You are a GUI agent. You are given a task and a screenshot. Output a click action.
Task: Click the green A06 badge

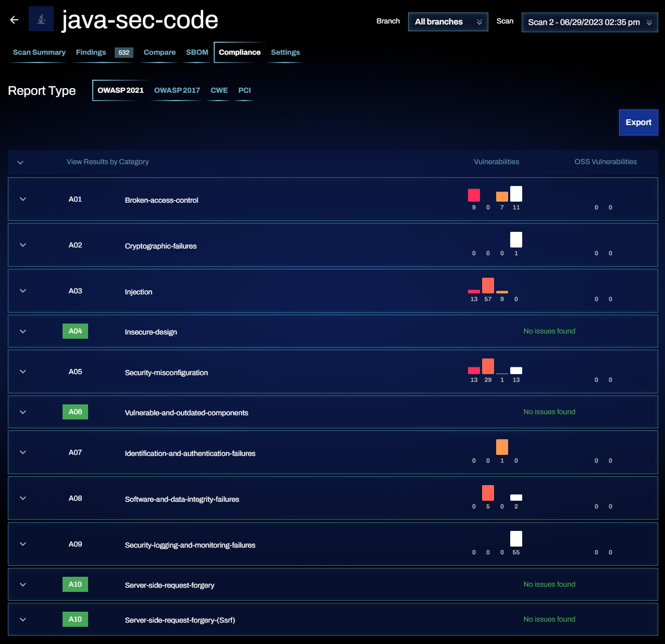point(75,412)
